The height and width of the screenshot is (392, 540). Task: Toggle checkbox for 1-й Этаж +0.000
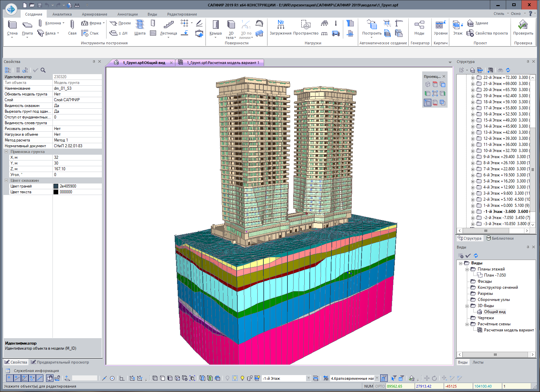(x=479, y=205)
